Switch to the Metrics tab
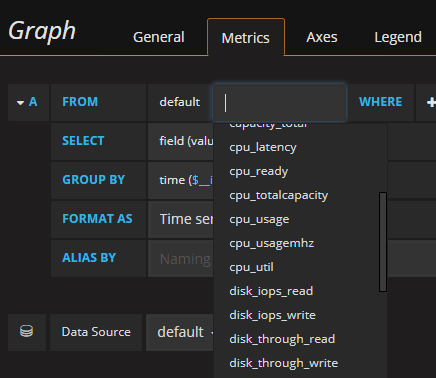The width and height of the screenshot is (436, 378). pos(246,37)
